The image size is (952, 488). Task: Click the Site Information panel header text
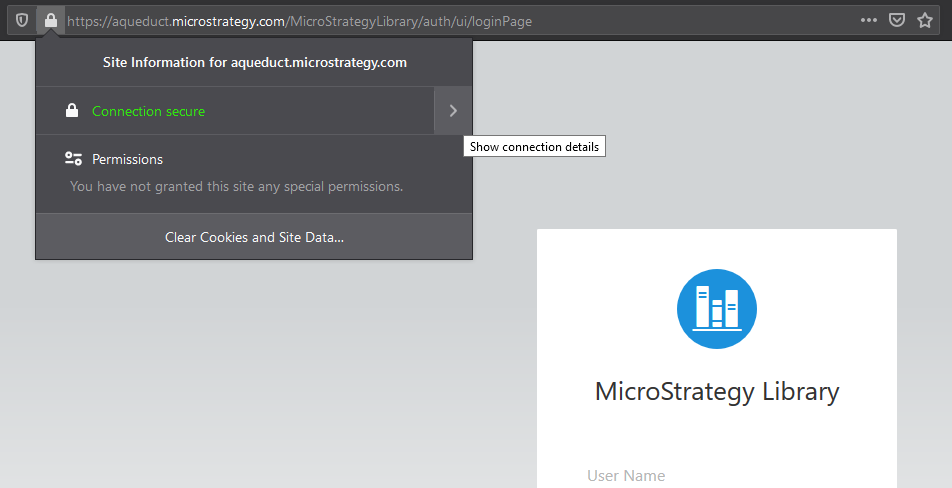tap(254, 62)
